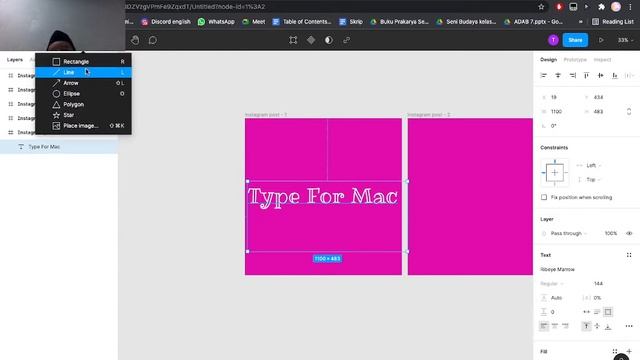Open the 33% zoom dropdown
Image resolution: width=640 pixels, height=360 pixels.
(x=625, y=40)
